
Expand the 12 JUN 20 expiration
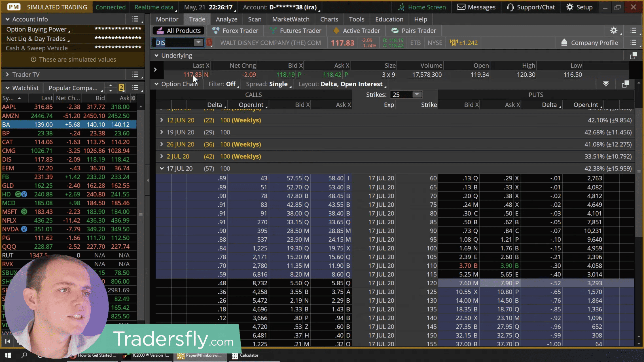coord(162,120)
